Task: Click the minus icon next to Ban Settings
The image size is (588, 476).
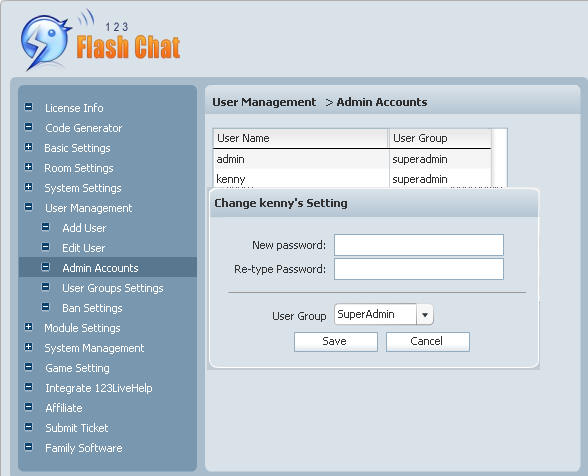Action: click(45, 307)
